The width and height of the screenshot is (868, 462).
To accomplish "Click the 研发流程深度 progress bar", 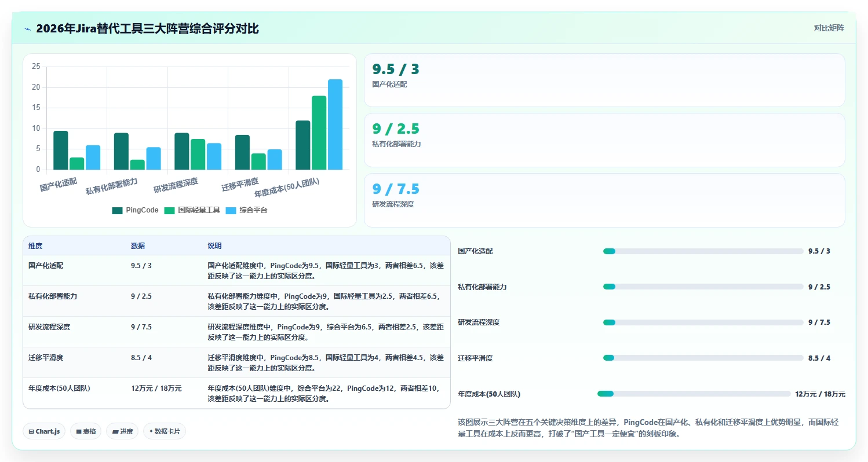I will coord(703,322).
